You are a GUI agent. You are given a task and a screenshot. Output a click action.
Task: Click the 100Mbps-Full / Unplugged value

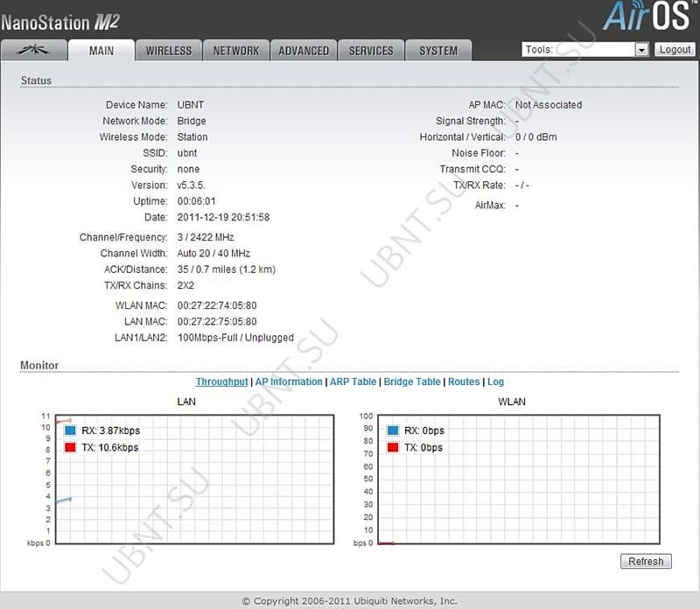(235, 338)
